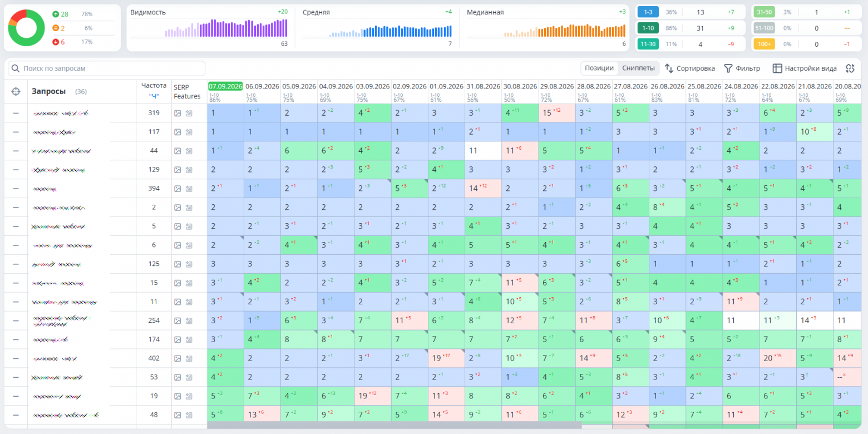Click the 31.08.2026 cell in frequency 394 row

point(483,189)
